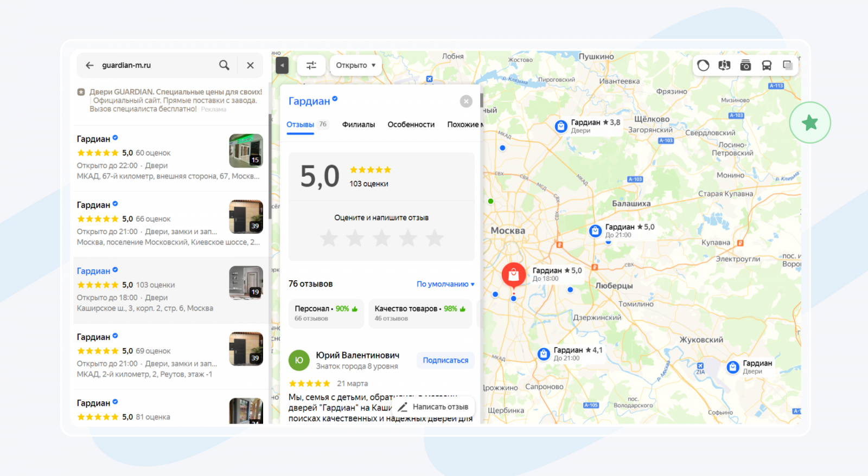Click the Написать отзыв button
This screenshot has height=476, width=868.
(x=433, y=407)
